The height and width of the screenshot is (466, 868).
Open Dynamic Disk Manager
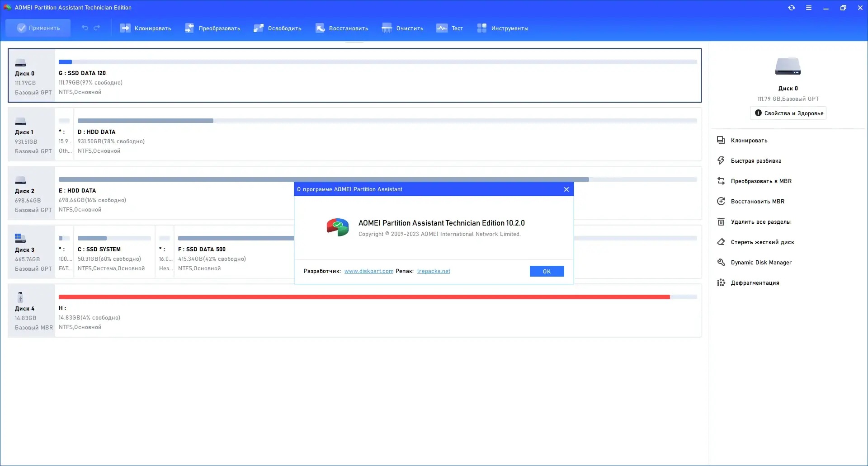coord(761,263)
